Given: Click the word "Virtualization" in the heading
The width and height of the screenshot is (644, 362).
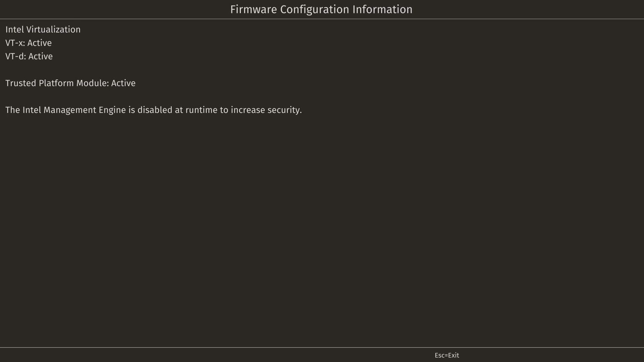Looking at the screenshot, I should (x=53, y=29).
